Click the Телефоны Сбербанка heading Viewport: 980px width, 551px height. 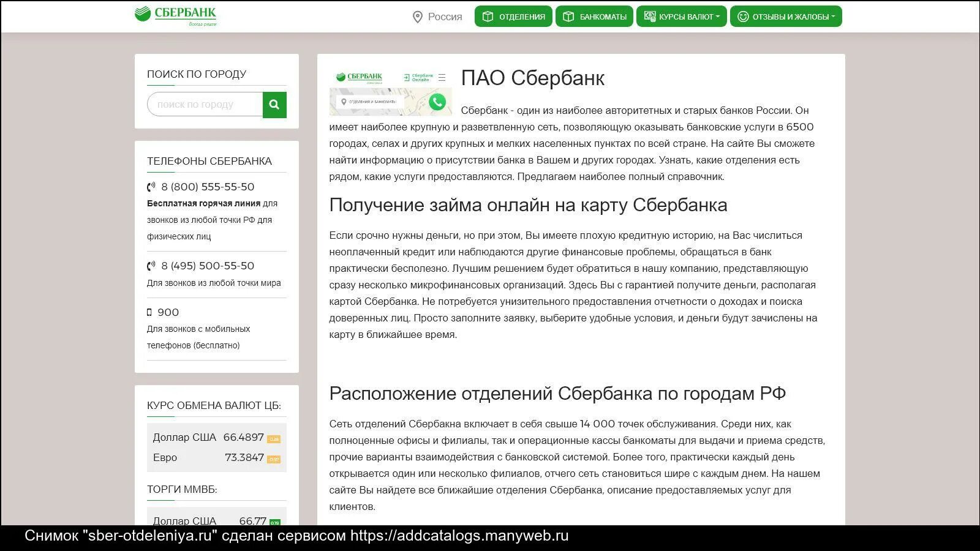(x=209, y=161)
